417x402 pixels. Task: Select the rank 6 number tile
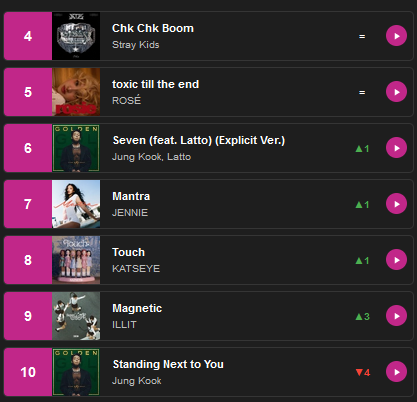coord(28,148)
